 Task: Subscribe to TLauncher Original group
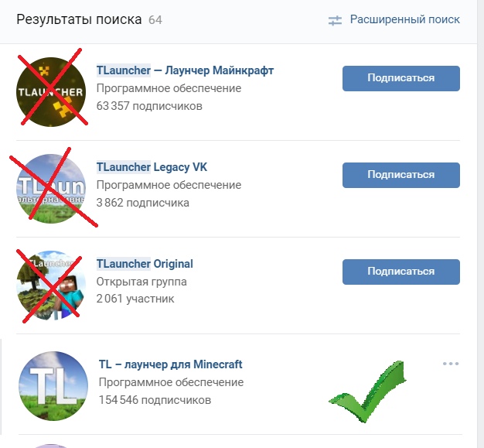point(401,272)
